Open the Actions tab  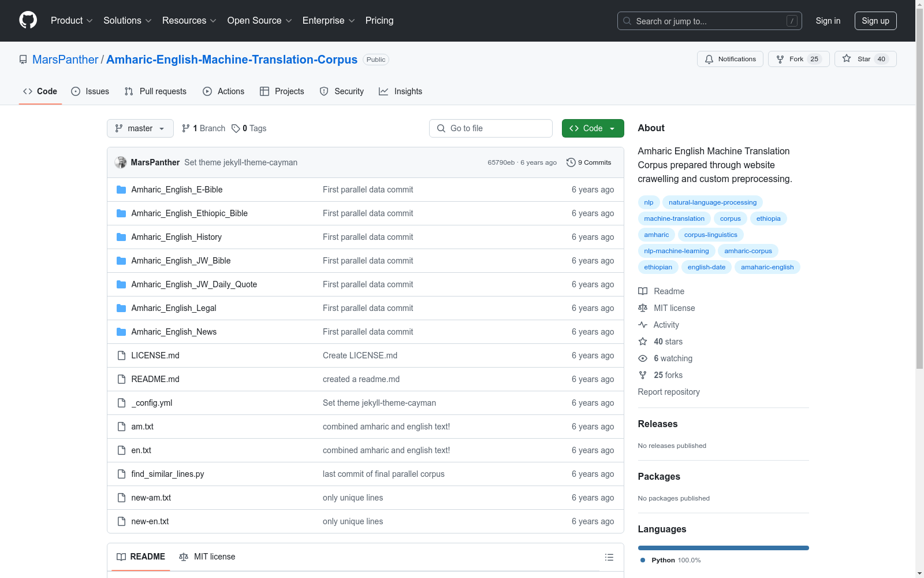223,91
